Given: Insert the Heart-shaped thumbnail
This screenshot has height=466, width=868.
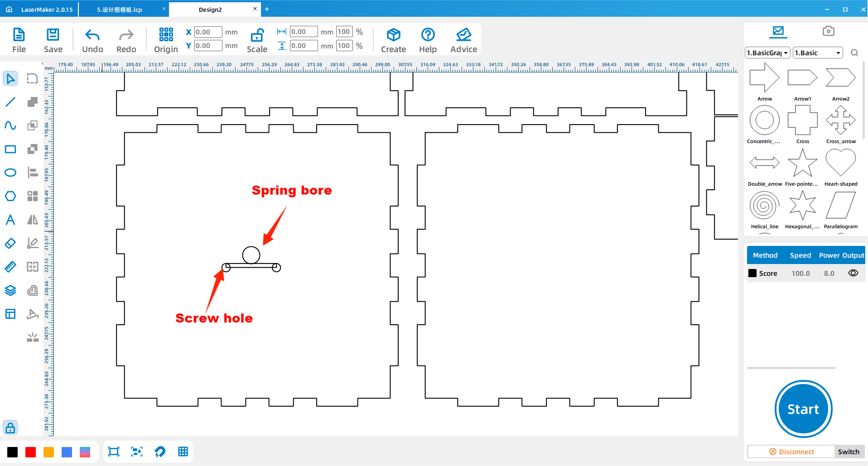Looking at the screenshot, I should click(841, 163).
